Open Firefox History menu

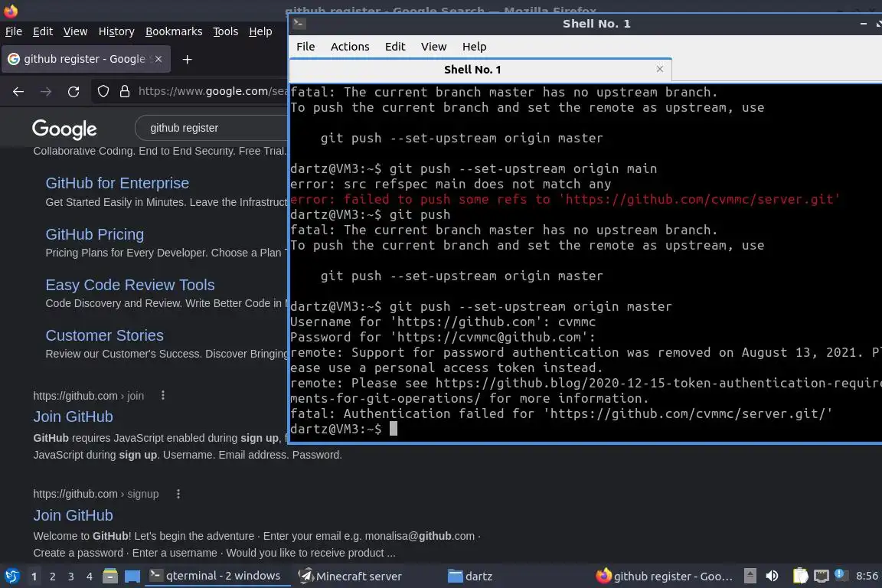coord(116,31)
